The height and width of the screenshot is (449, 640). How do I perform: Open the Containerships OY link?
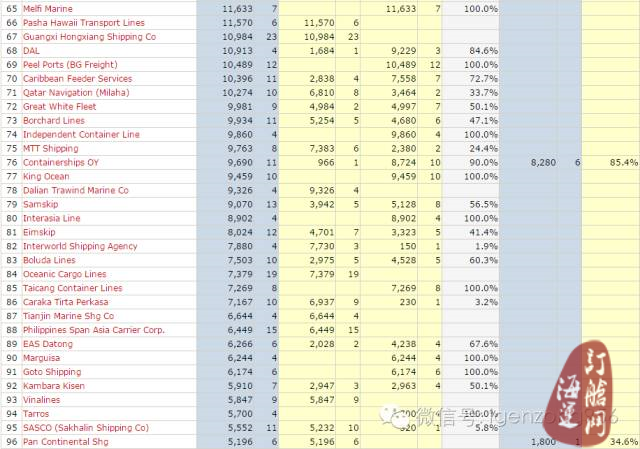(61, 162)
